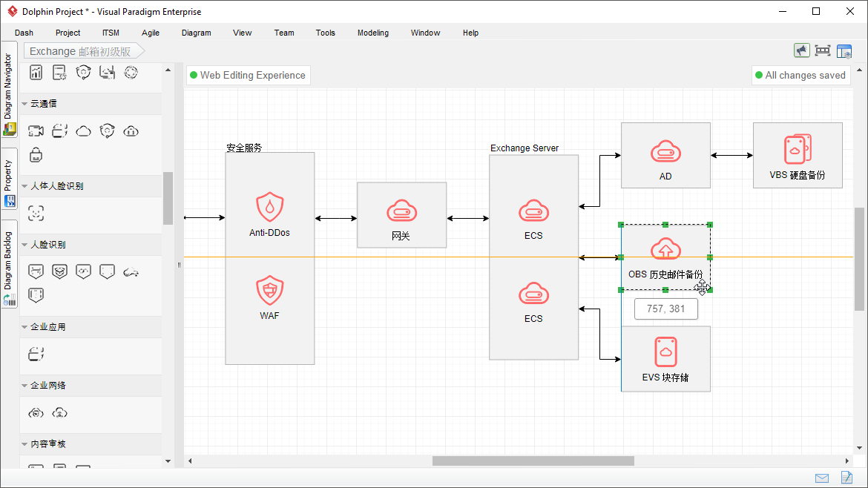
Task: Click the horizontal canvas scrollbar thumb
Action: tap(533, 461)
